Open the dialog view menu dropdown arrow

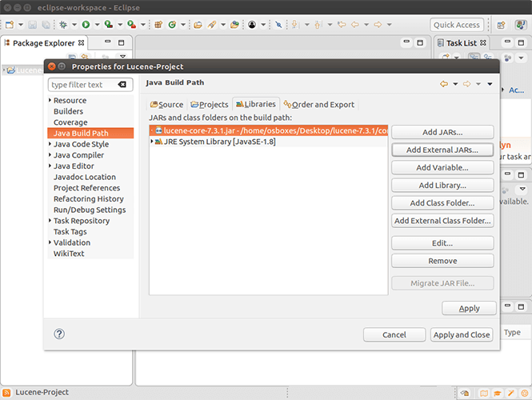point(491,84)
